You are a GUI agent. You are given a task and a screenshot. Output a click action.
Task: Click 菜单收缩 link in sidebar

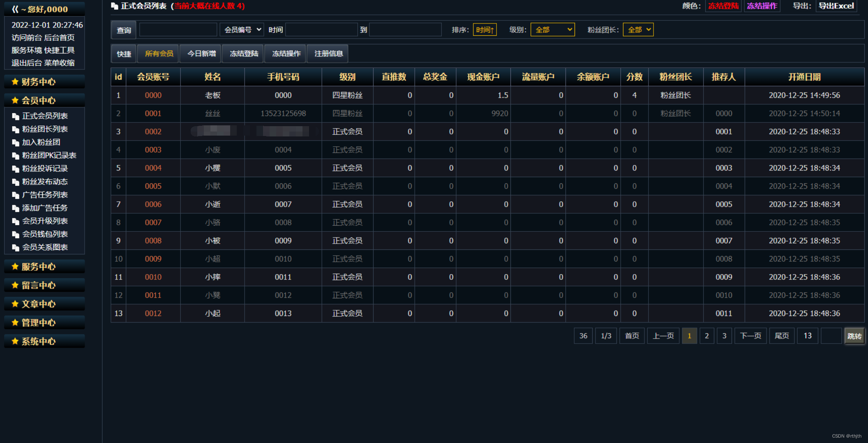(59, 63)
